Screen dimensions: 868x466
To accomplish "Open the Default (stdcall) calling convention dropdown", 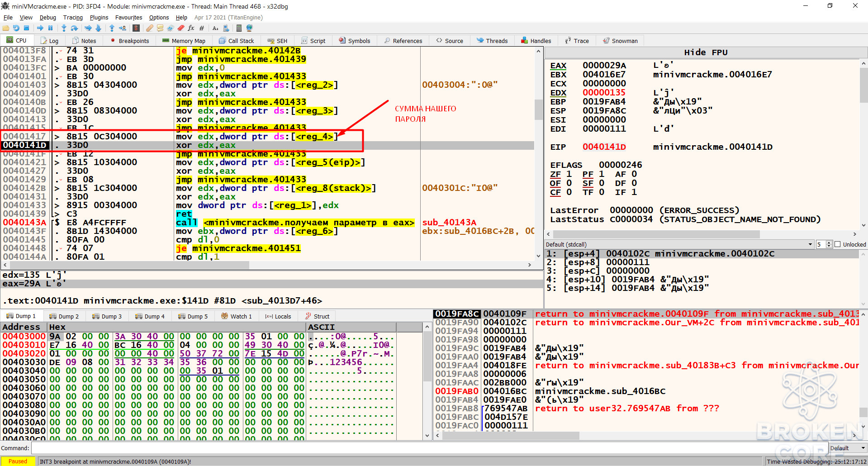I will click(x=679, y=244).
